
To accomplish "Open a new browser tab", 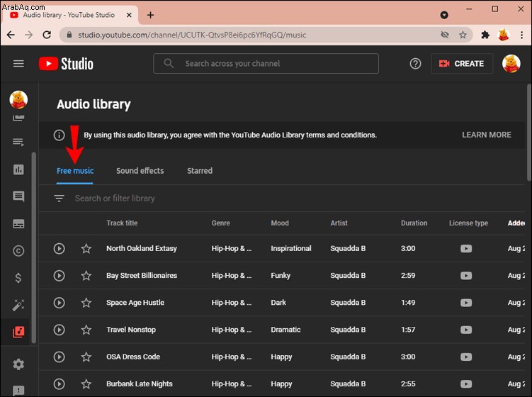I will (150, 15).
